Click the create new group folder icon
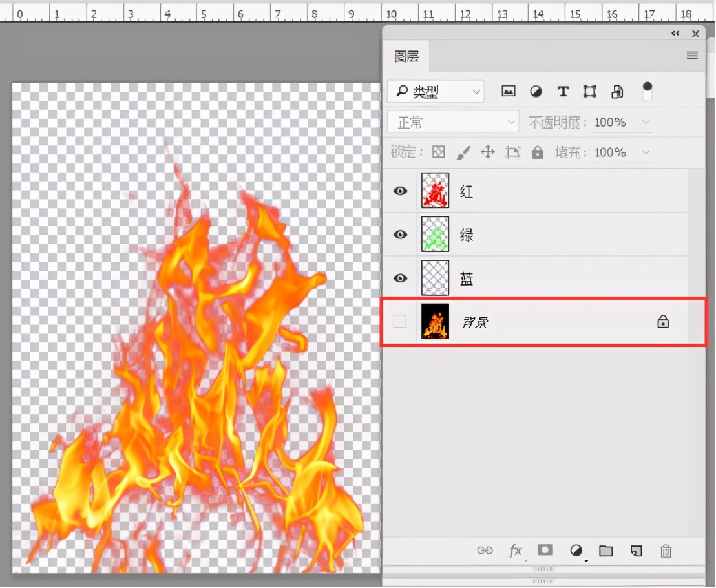 coord(605,551)
